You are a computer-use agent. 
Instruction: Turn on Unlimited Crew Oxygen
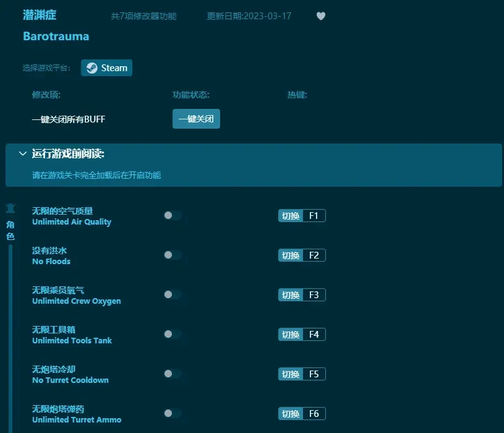[172, 294]
